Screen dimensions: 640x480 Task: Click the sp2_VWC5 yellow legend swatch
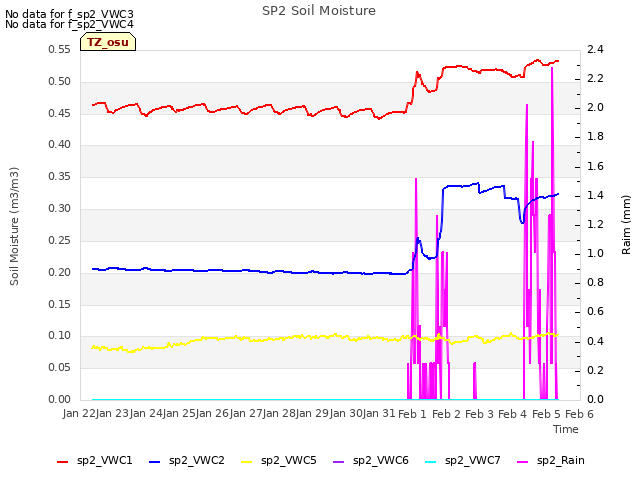coord(247,462)
